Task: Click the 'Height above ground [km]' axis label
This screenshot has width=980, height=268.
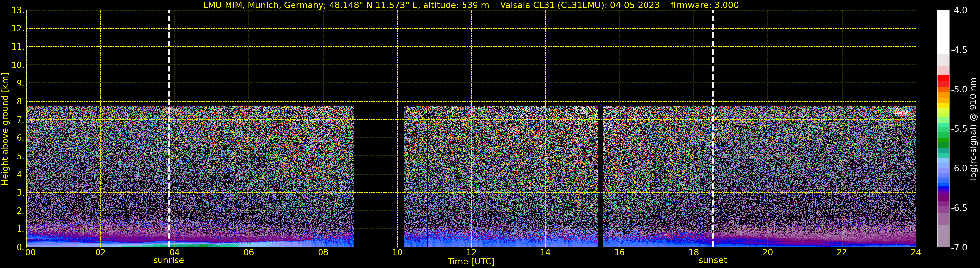Action: pos(5,129)
